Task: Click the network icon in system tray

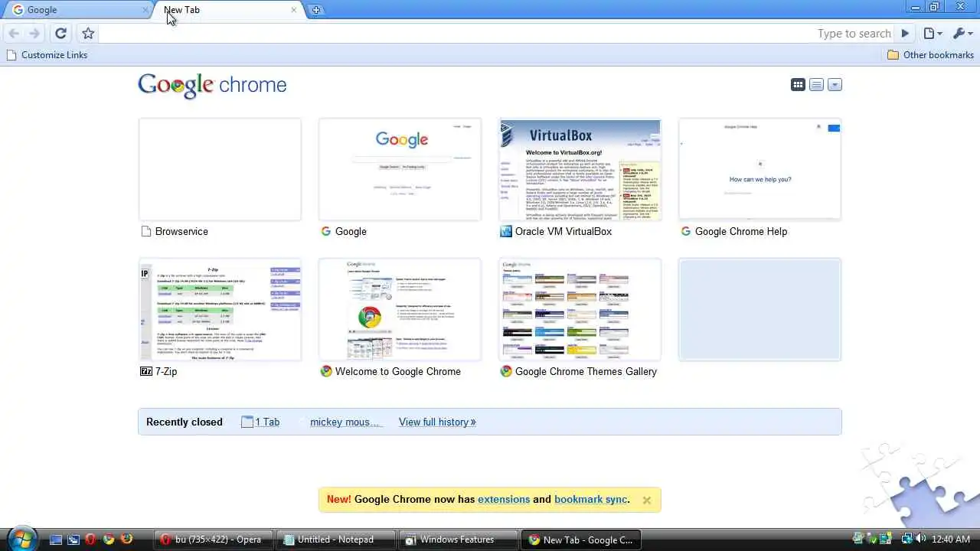Action: point(907,539)
